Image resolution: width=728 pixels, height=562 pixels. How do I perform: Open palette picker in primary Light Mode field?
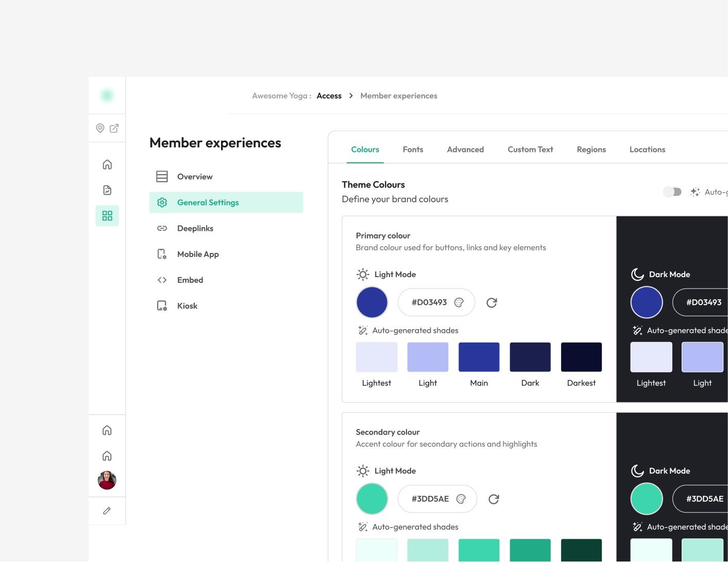coord(459,302)
